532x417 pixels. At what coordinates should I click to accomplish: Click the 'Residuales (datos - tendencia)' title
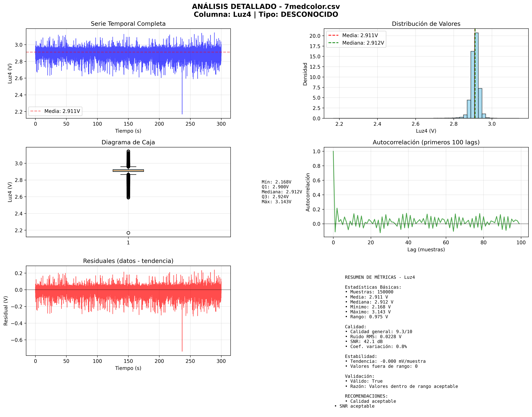128,261
